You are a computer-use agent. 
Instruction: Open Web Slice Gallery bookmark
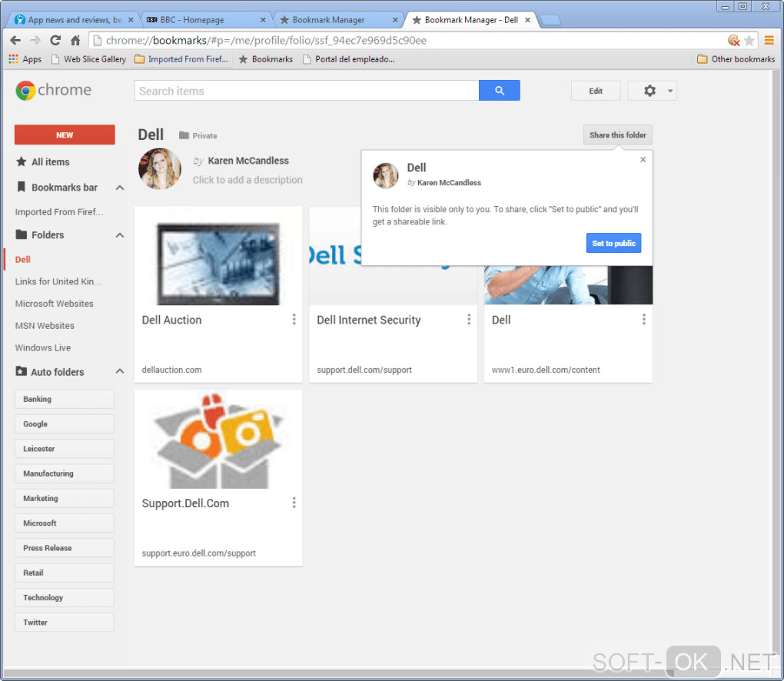pos(89,59)
